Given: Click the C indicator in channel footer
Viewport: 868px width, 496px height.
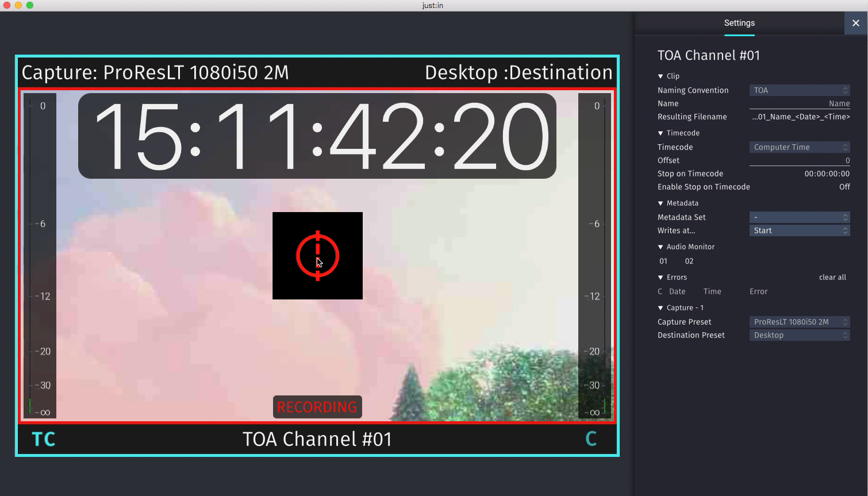Looking at the screenshot, I should click(x=591, y=439).
